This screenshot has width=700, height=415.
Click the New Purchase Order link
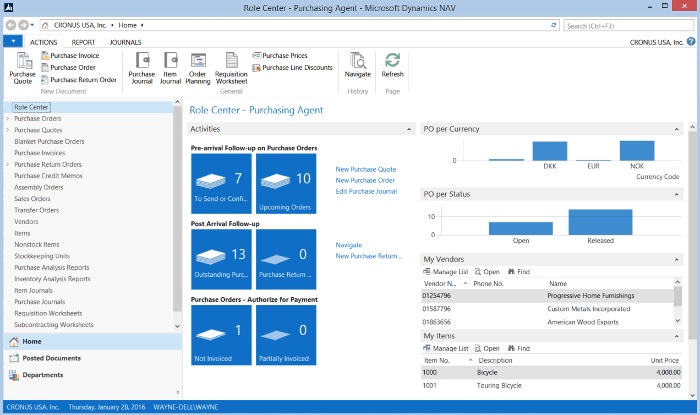click(x=365, y=180)
